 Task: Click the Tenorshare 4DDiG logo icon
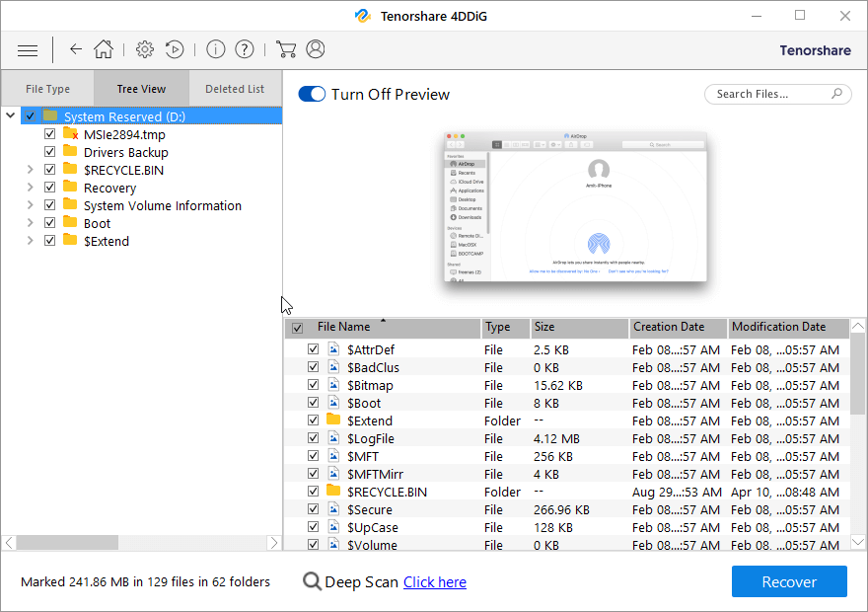tap(363, 16)
